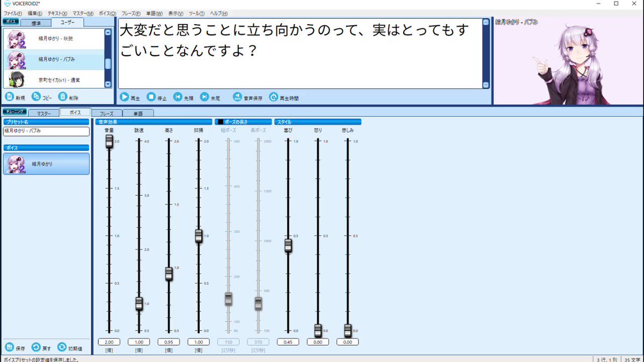Open the フレーズ(P) menu

[131, 13]
